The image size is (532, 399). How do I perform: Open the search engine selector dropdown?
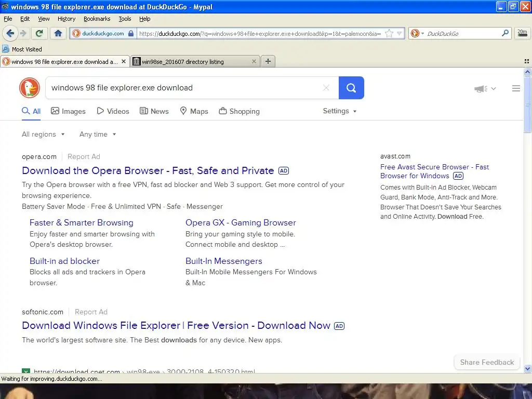click(x=417, y=33)
